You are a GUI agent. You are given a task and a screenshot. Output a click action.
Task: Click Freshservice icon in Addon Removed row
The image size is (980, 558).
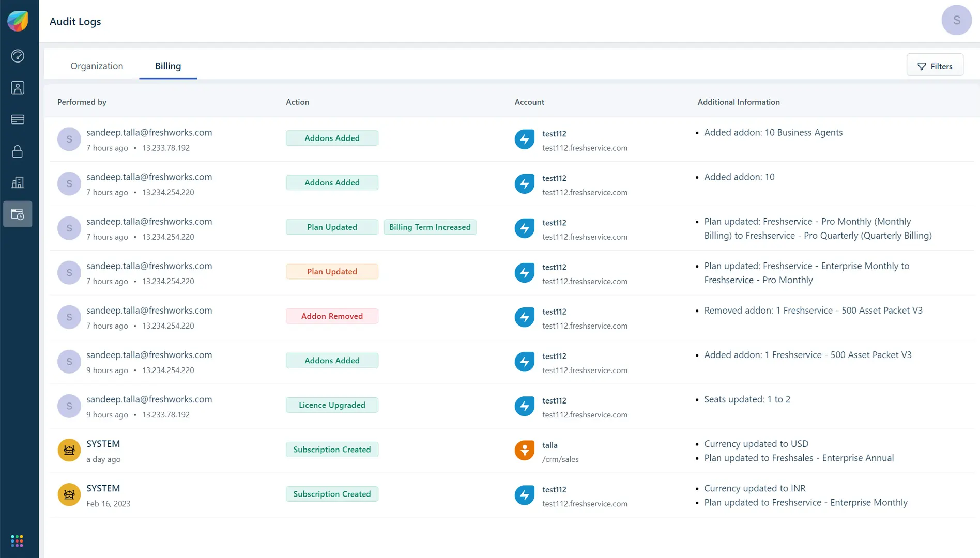(524, 317)
